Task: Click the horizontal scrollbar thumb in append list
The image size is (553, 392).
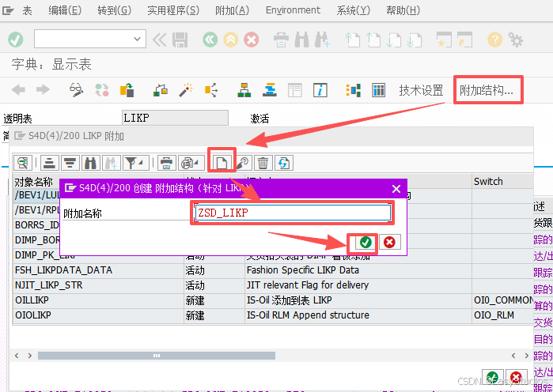Action: pos(157,356)
